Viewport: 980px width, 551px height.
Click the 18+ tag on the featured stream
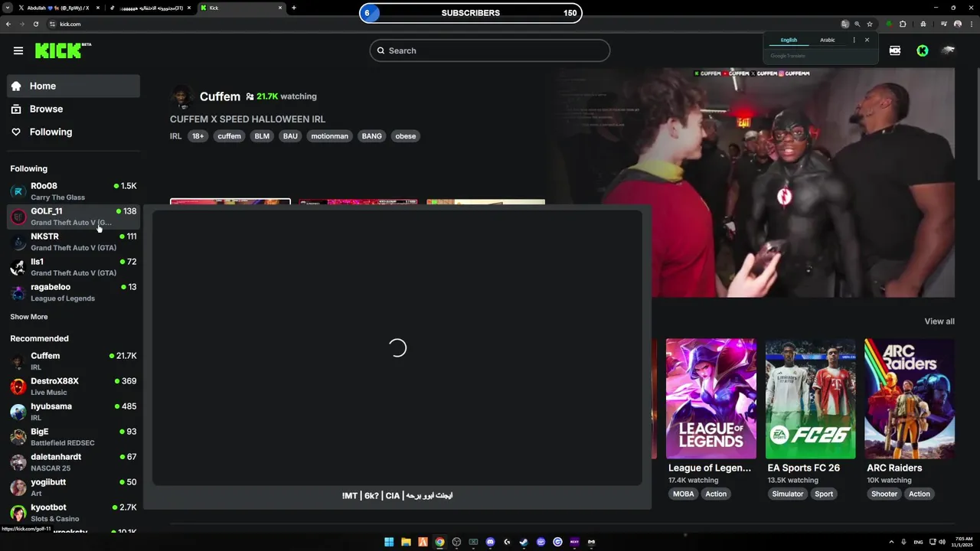point(198,136)
